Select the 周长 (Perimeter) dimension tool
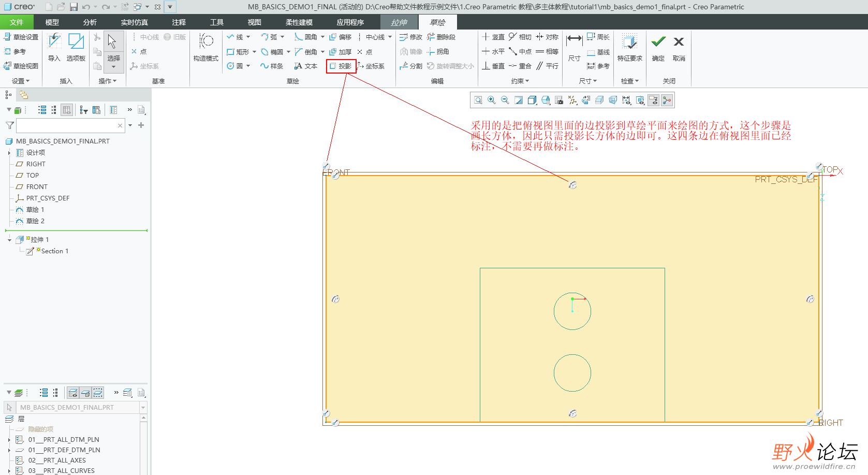The width and height of the screenshot is (868, 475). tap(598, 37)
